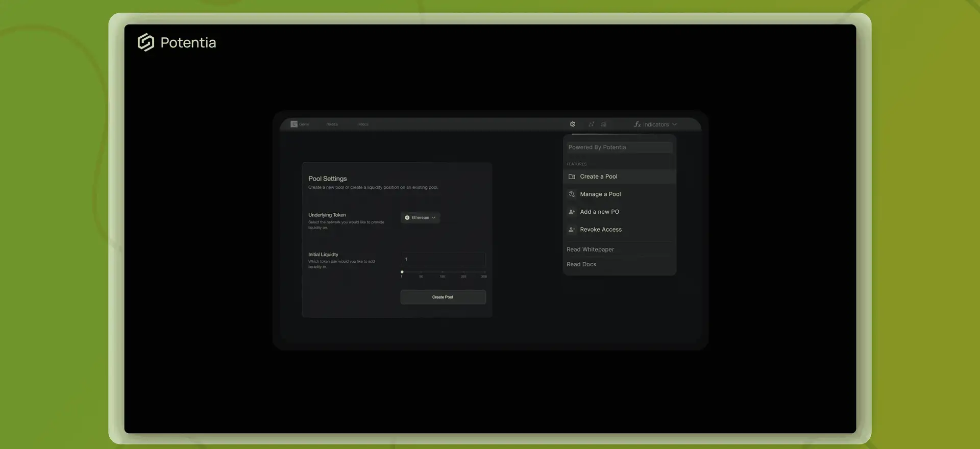This screenshot has height=449, width=980.
Task: Click the Pools tab in the top bar
Action: click(363, 124)
